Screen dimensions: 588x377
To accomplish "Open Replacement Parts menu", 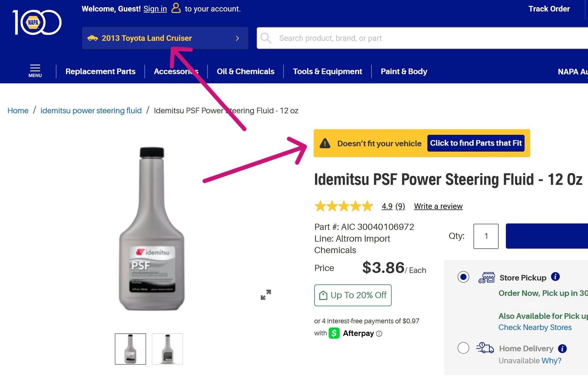I will (x=100, y=72).
